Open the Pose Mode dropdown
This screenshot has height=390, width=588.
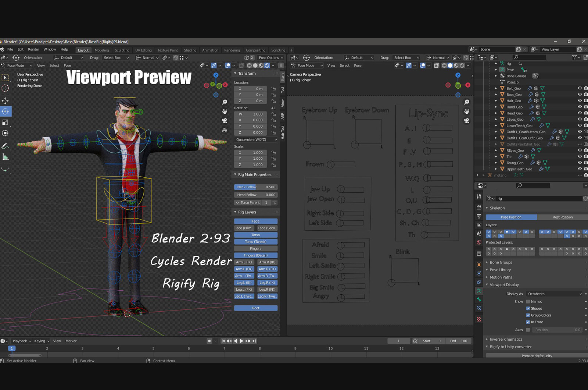[x=17, y=65]
